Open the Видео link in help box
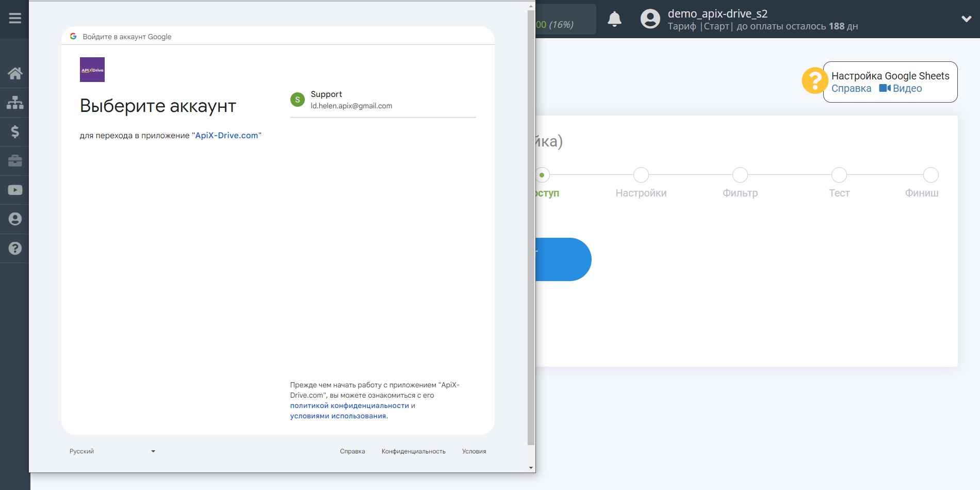980x490 pixels. click(x=907, y=88)
